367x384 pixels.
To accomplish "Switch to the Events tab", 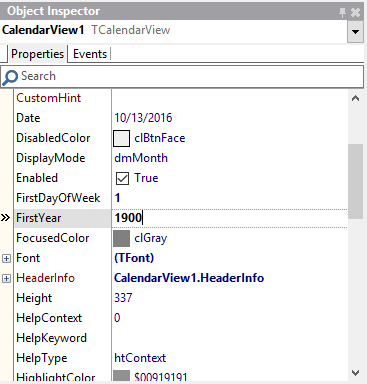I will click(90, 54).
